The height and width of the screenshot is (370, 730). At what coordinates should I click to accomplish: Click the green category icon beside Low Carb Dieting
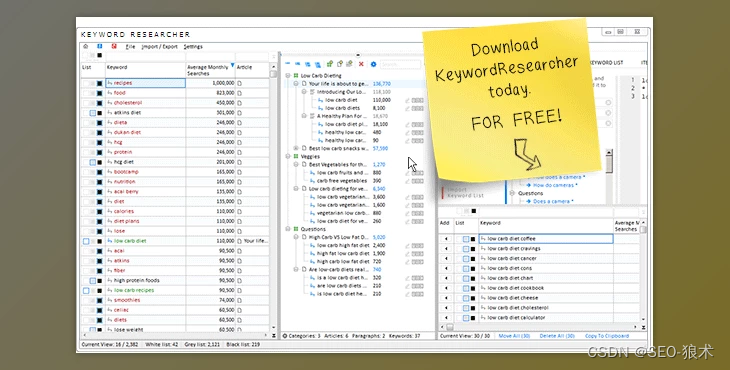point(296,75)
